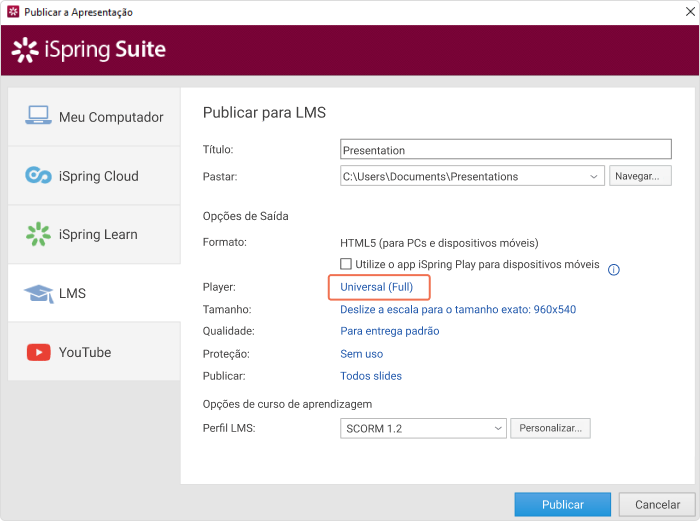The image size is (700, 521).
Task: Switch to the iSpring Cloud tab
Action: (x=94, y=175)
